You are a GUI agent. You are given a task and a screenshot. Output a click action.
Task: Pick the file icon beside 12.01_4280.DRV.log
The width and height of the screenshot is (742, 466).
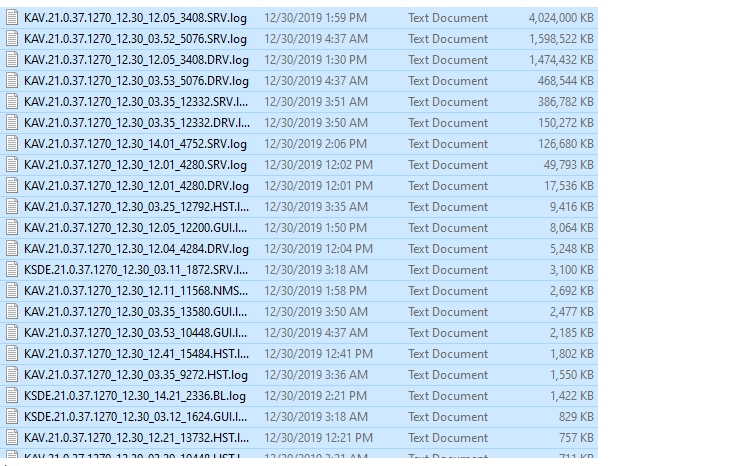pos(12,186)
